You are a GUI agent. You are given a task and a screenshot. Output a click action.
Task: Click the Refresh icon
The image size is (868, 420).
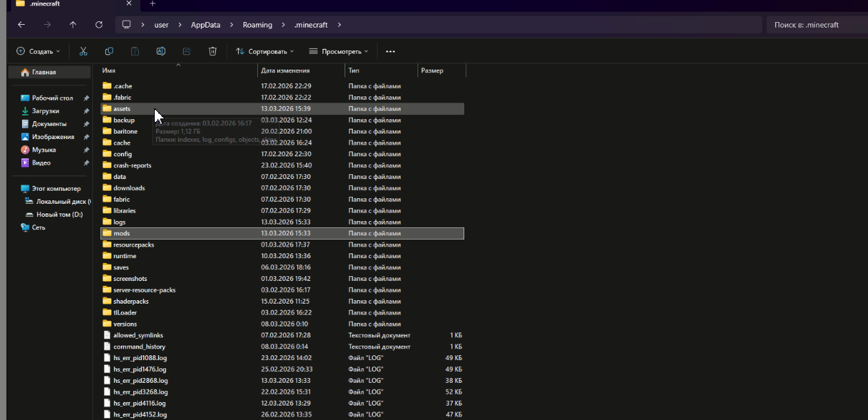coord(99,25)
